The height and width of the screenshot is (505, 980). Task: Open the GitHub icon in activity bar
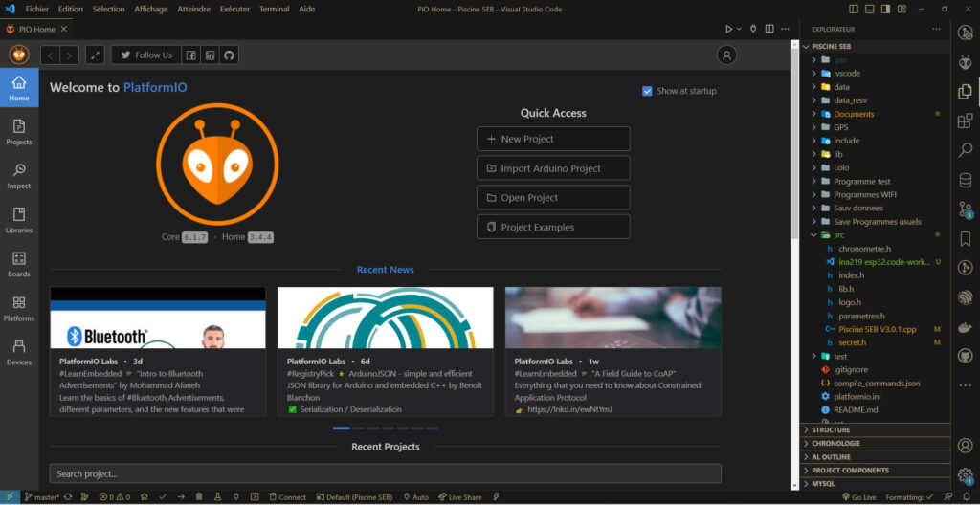coord(965,356)
